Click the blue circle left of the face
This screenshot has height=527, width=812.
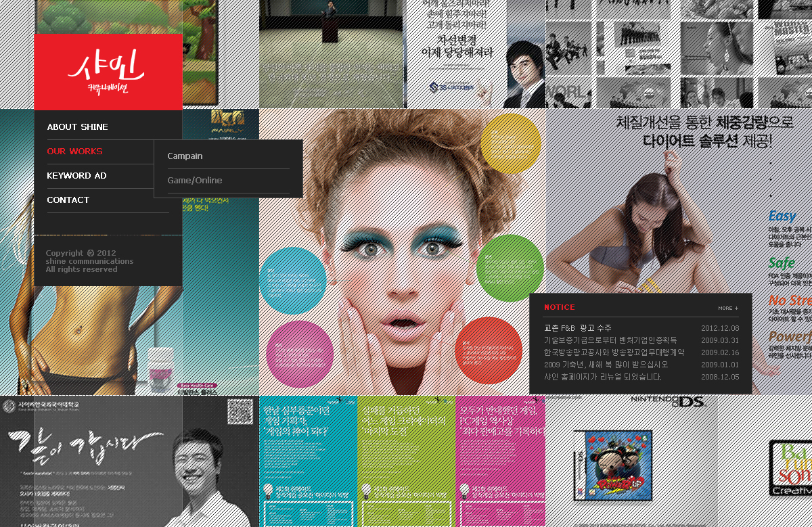293,280
